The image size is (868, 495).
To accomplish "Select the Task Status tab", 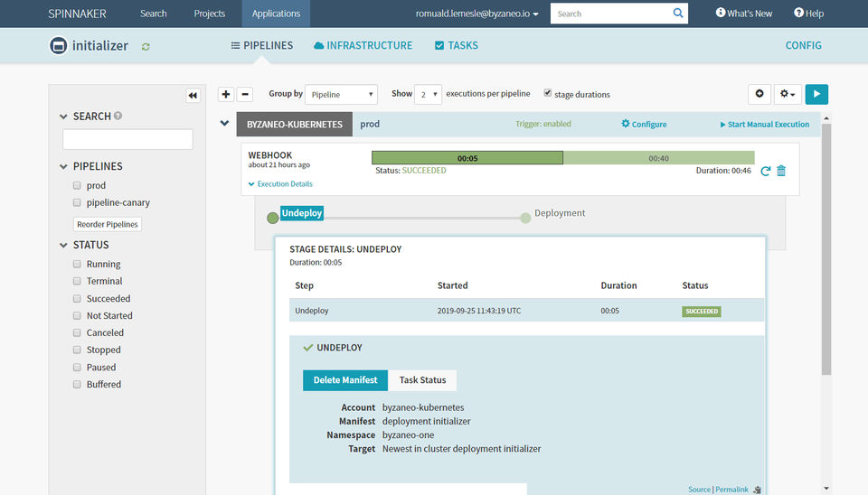I will click(422, 380).
